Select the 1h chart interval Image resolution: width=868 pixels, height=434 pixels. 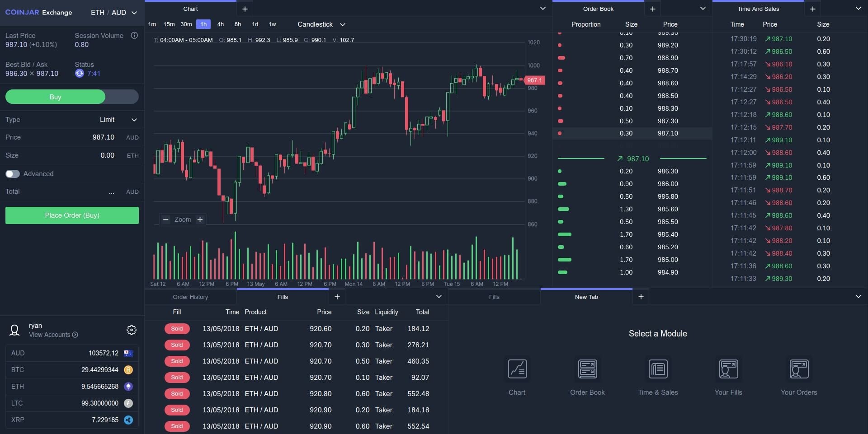[x=203, y=24]
